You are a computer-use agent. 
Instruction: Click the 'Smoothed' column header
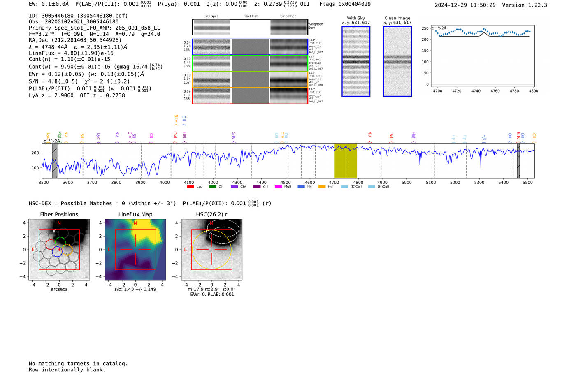point(288,16)
